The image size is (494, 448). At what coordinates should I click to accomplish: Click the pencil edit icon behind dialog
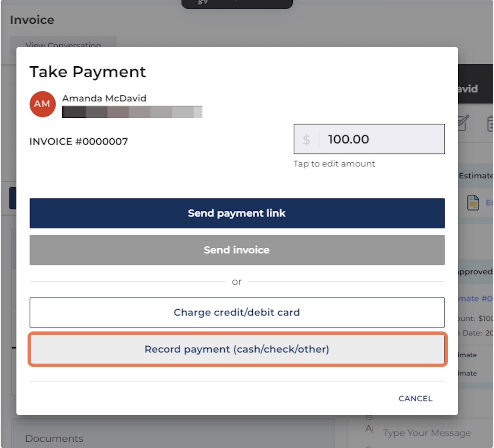tap(463, 123)
